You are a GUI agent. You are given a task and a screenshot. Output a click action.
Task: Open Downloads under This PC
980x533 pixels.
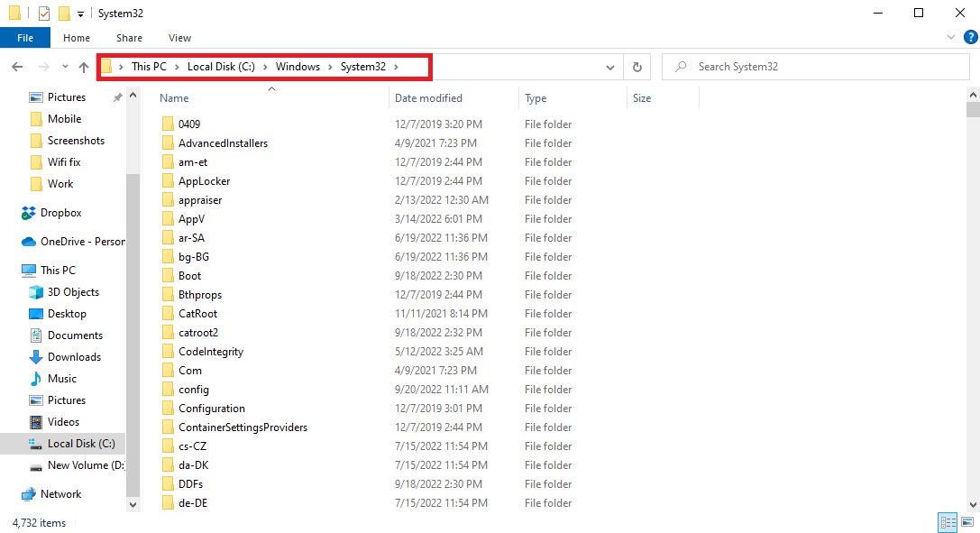(x=74, y=357)
